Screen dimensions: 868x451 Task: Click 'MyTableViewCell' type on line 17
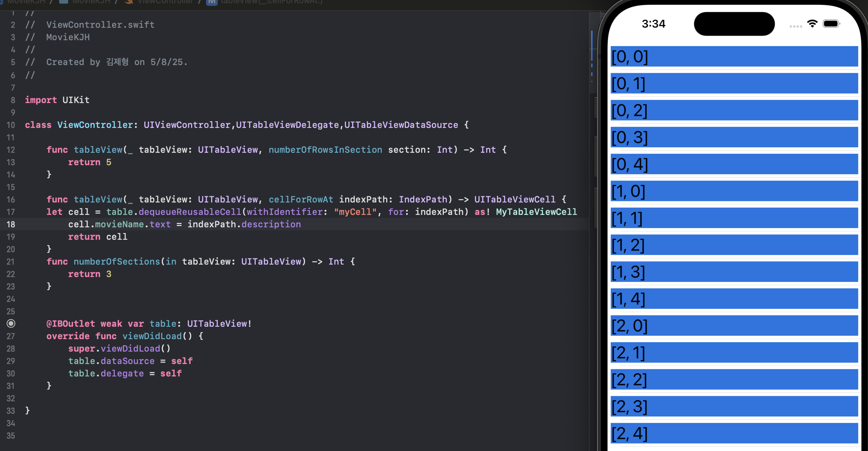coord(536,212)
